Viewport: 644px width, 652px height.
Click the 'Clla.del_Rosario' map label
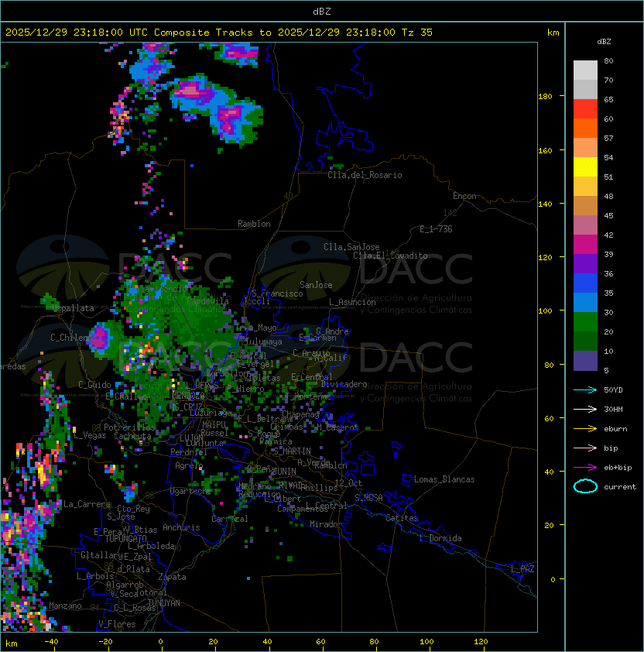pos(365,175)
